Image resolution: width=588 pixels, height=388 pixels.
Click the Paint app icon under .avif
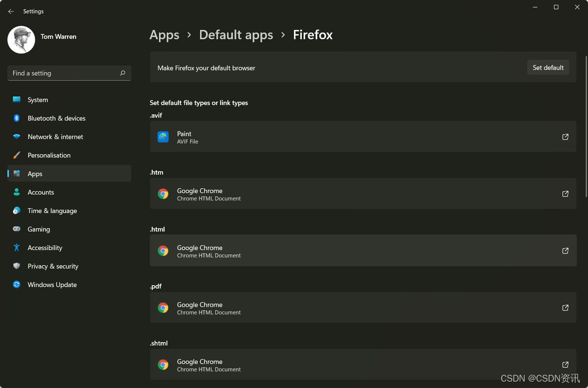pyautogui.click(x=163, y=137)
